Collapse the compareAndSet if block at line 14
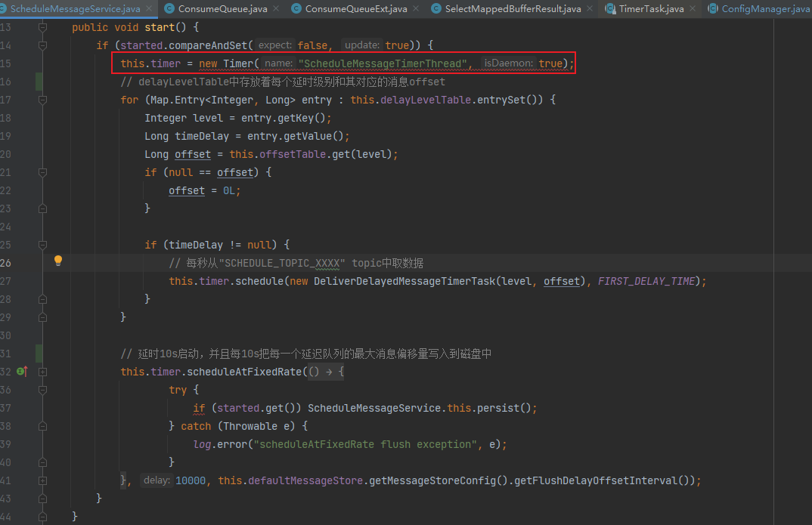812x525 pixels. tap(43, 45)
